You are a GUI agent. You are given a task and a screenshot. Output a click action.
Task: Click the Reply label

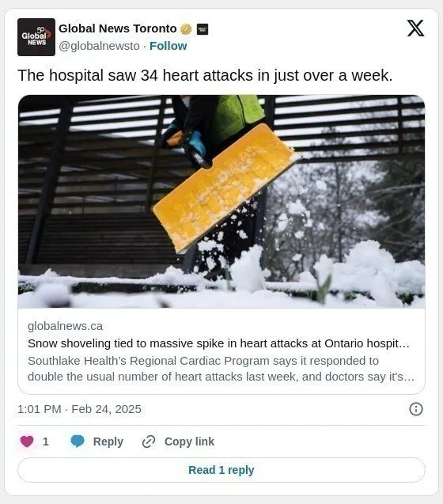(x=108, y=441)
